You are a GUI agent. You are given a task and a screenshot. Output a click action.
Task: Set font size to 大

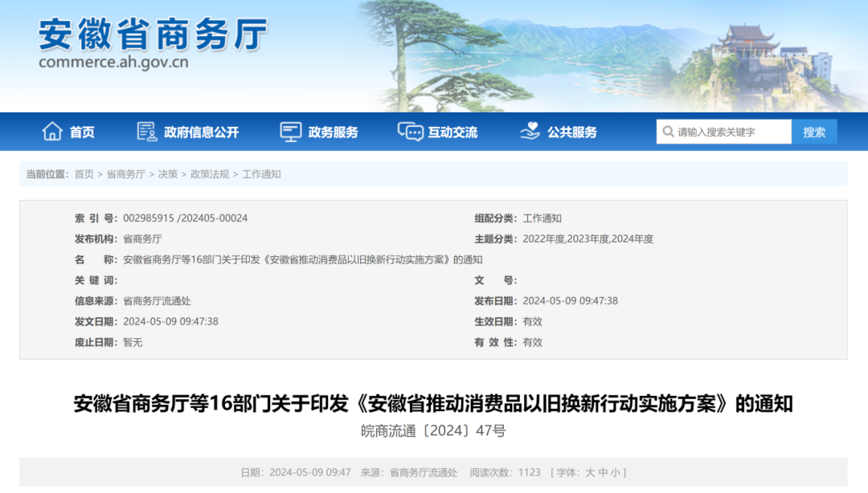click(590, 472)
